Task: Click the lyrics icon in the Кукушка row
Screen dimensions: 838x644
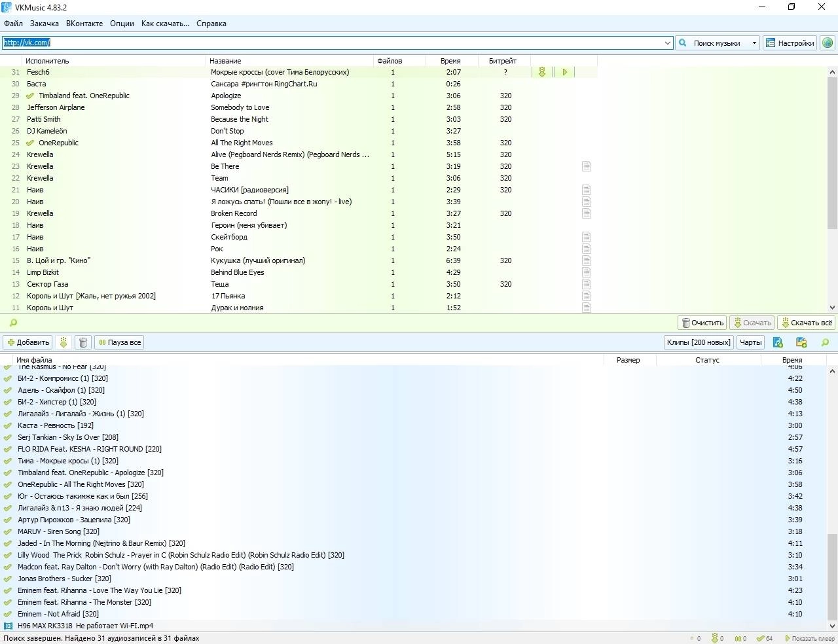Action: 587,260
